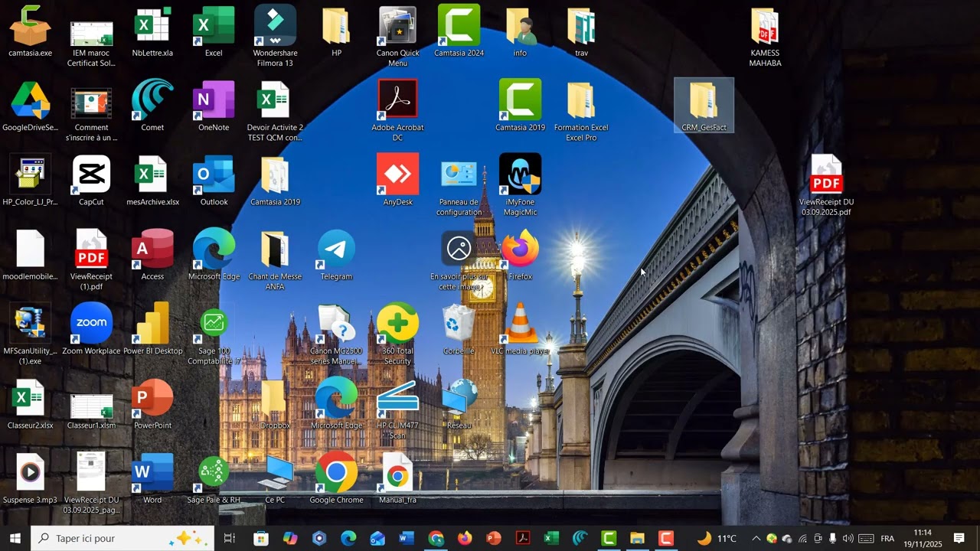Launch Adobe Acrobat DC from desktop
980x551 pixels.
(397, 111)
